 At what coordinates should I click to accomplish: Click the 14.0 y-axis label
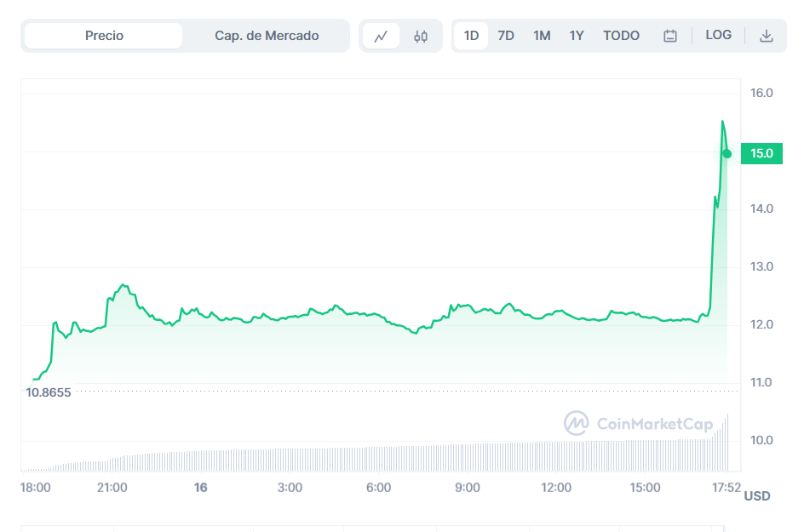pos(761,209)
